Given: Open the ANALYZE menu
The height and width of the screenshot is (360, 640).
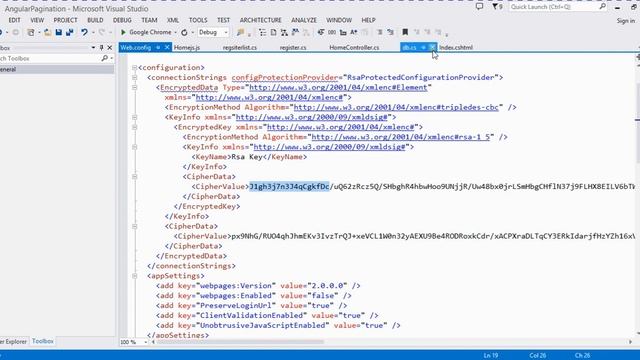Looking at the screenshot, I should (304, 20).
